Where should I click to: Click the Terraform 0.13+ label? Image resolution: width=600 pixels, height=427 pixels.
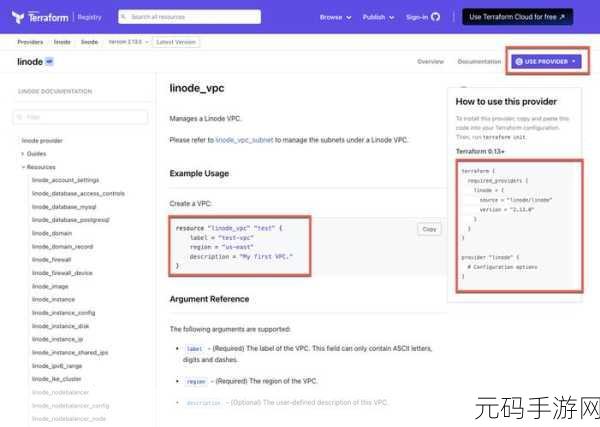480,152
